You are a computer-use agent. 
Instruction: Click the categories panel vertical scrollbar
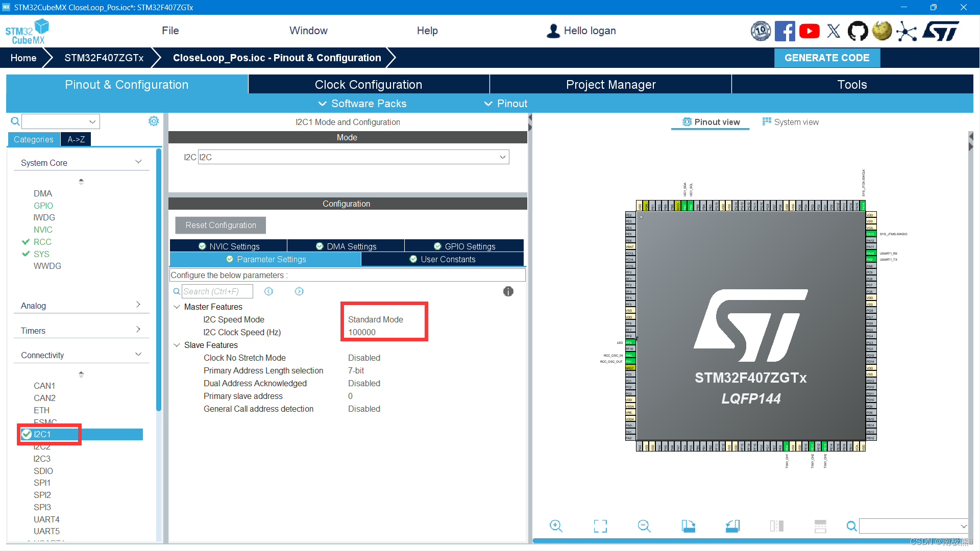pos(159,281)
